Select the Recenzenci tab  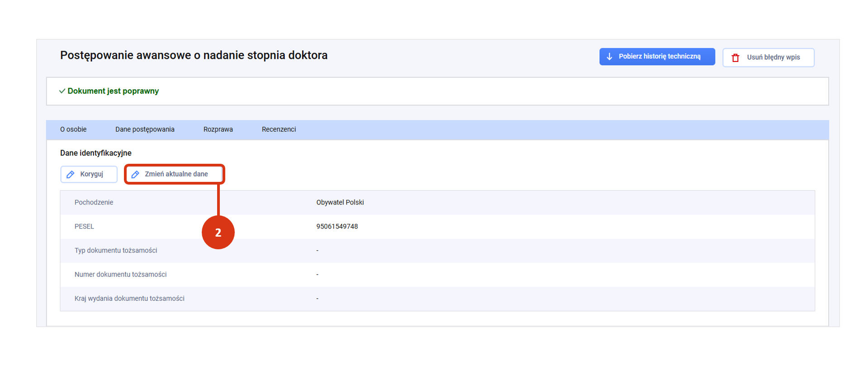pos(279,129)
